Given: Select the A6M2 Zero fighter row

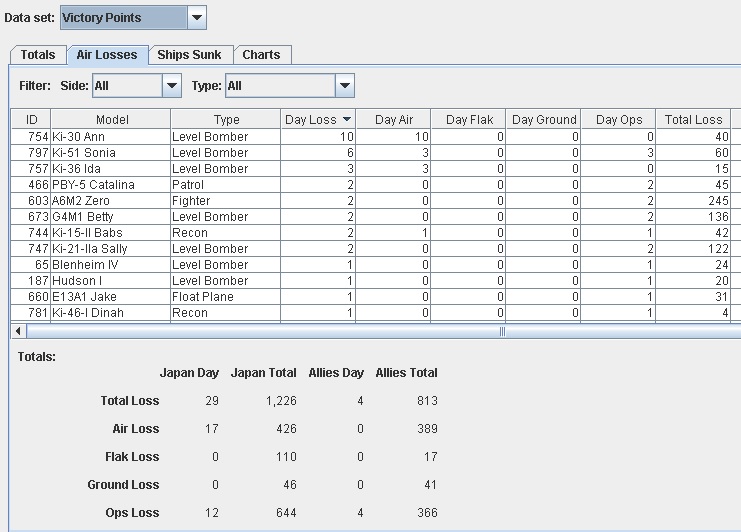Looking at the screenshot, I should (x=110, y=201).
